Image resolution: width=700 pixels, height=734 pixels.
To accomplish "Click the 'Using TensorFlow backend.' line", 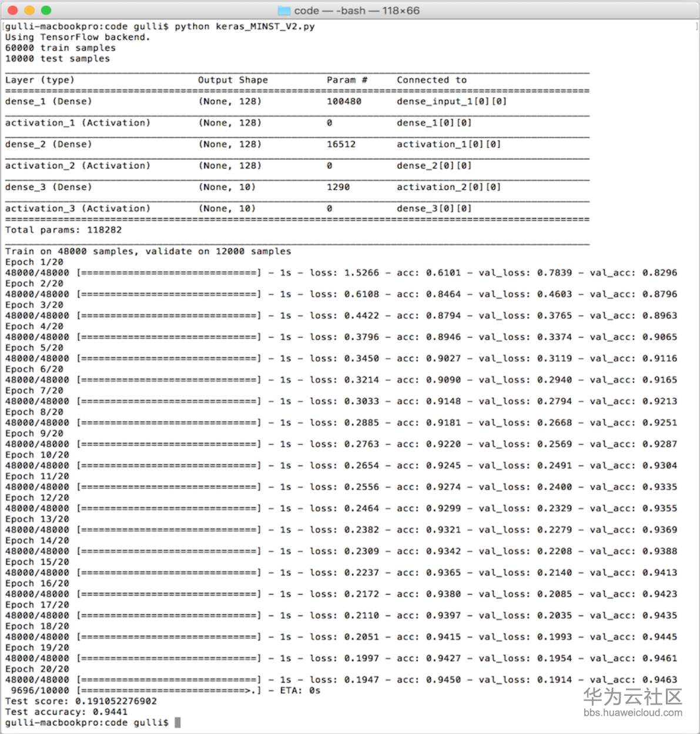I will [x=77, y=36].
